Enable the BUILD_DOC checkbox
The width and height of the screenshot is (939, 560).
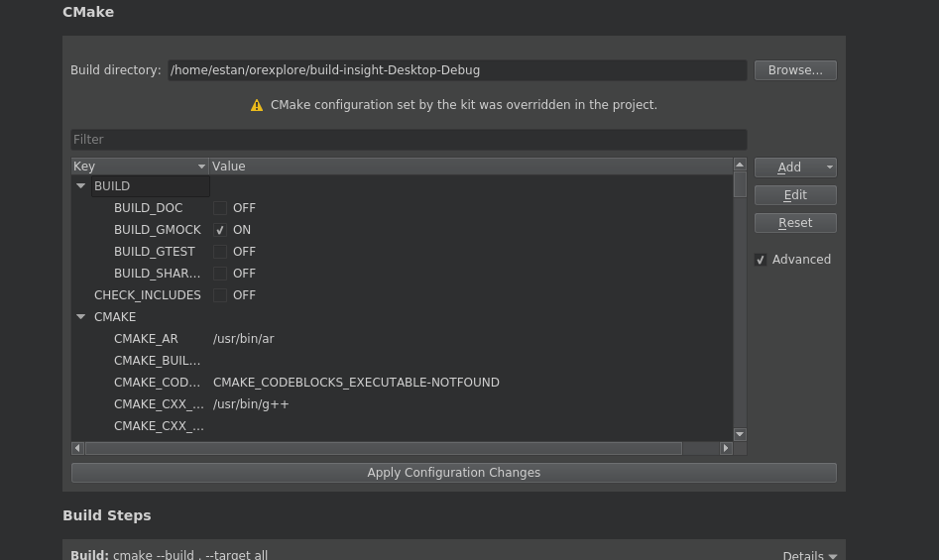[x=220, y=208]
